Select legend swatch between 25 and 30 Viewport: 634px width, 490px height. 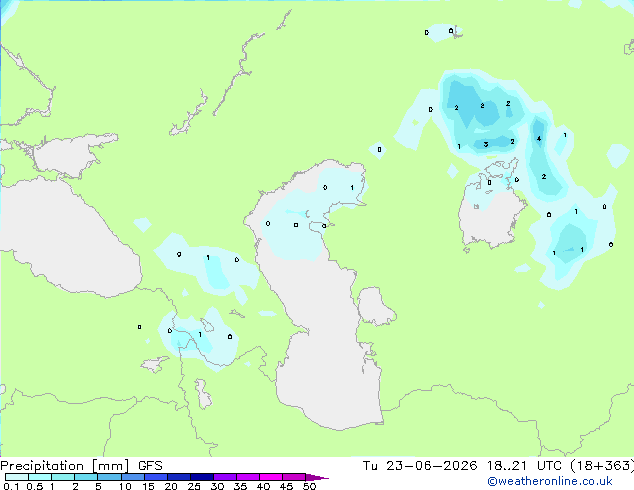tap(202, 477)
